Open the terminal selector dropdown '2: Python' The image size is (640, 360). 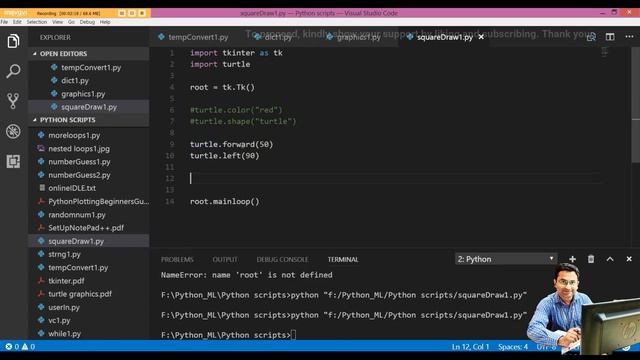[506, 259]
